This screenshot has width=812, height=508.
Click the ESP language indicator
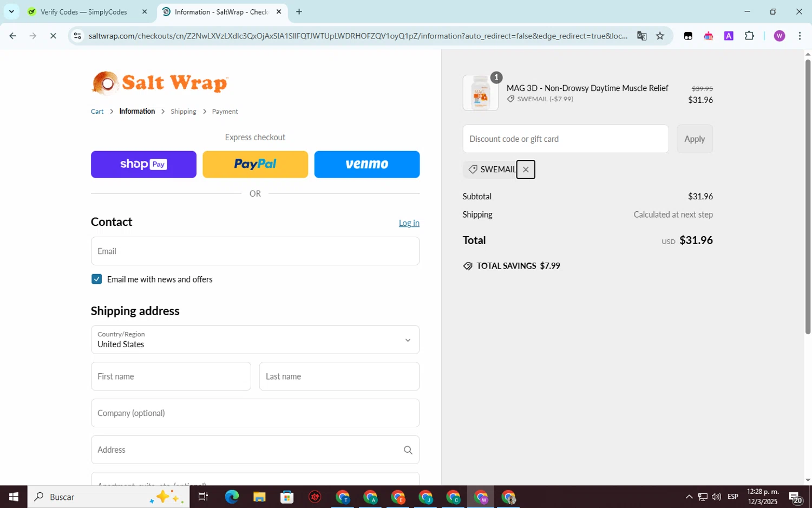click(x=733, y=497)
